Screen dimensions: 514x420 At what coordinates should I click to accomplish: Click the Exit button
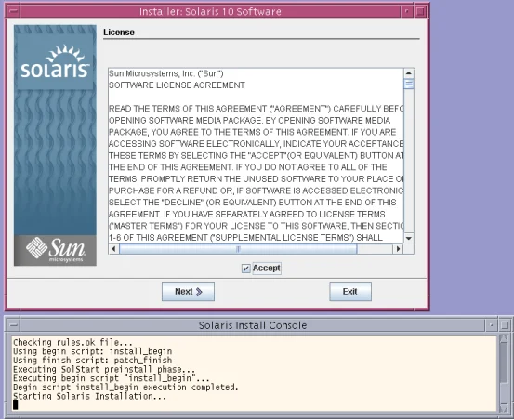click(350, 292)
